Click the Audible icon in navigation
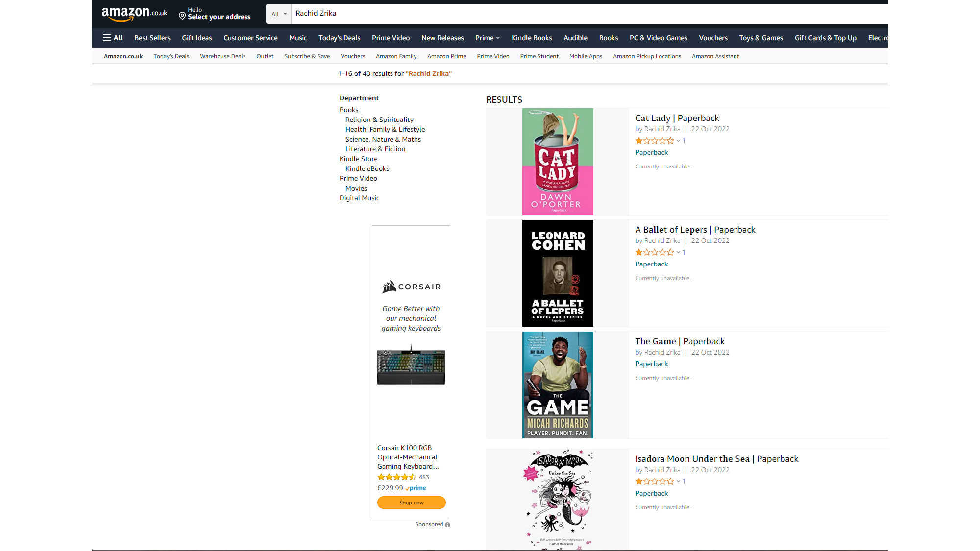 575,37
